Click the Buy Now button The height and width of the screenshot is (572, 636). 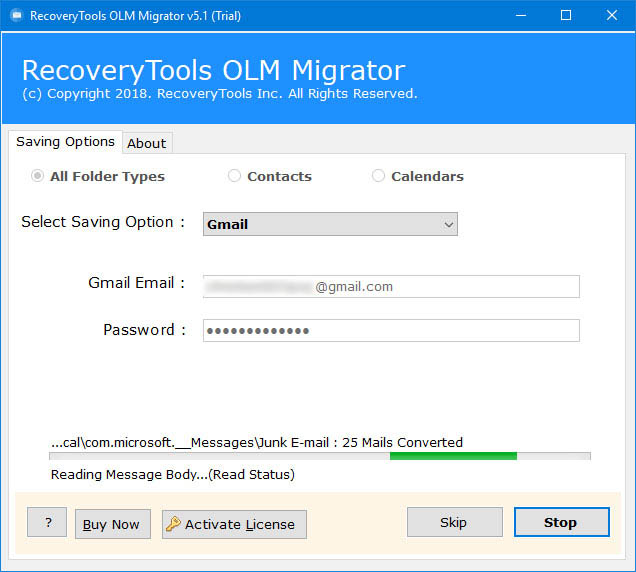(113, 524)
